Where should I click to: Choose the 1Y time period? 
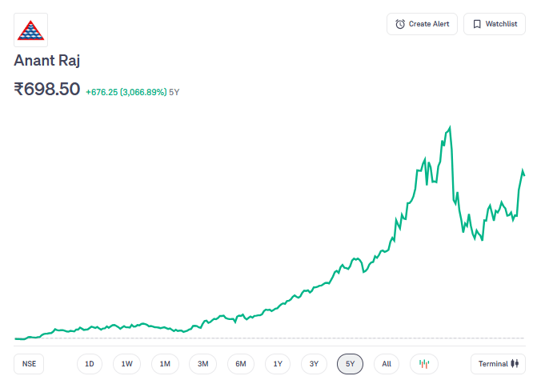(x=278, y=364)
